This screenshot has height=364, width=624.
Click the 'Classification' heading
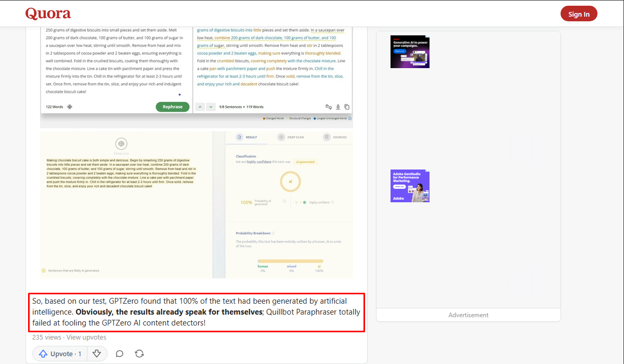pos(246,156)
